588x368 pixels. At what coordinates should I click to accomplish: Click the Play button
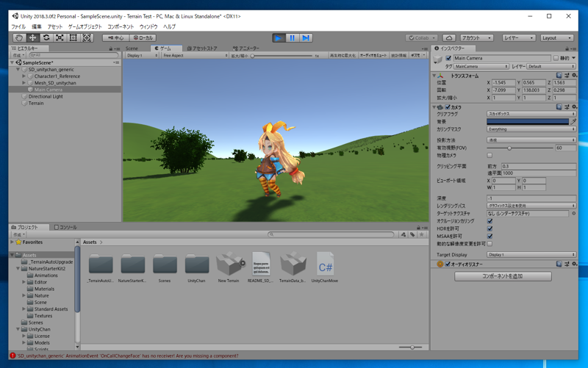279,38
